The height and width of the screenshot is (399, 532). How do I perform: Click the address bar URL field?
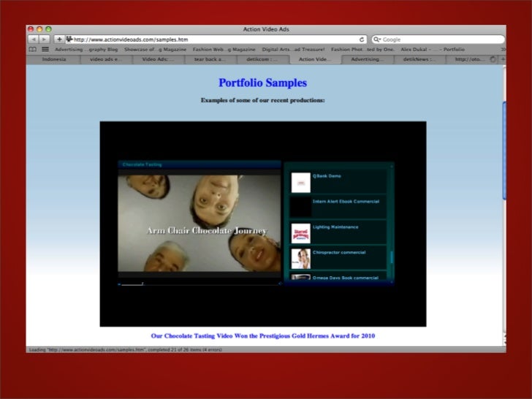[216, 39]
